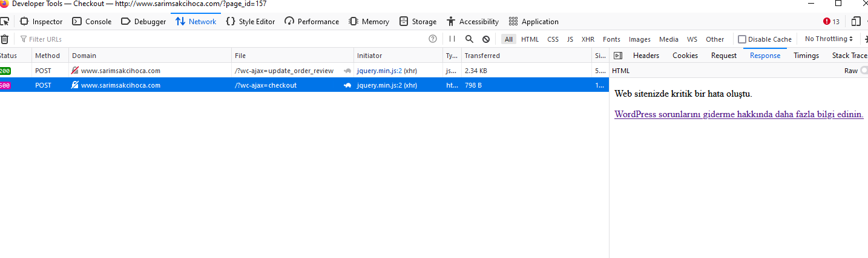Switch to the Stack Trace tab
The width and height of the screenshot is (868, 258).
pyautogui.click(x=849, y=56)
